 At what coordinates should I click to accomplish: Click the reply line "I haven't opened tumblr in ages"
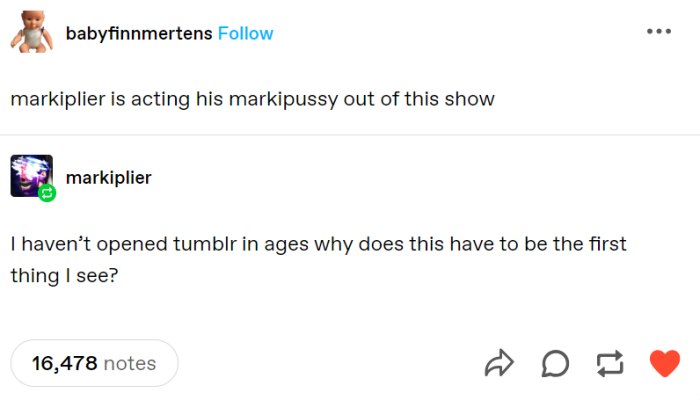[318, 244]
